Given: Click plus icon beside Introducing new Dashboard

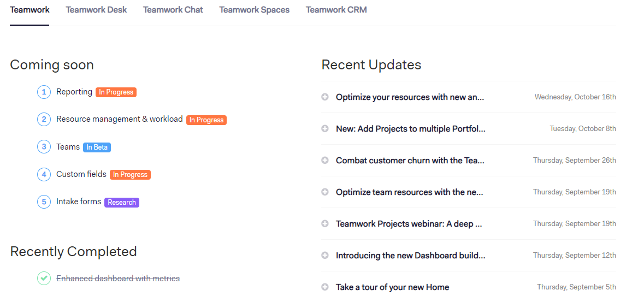Looking at the screenshot, I should point(325,256).
